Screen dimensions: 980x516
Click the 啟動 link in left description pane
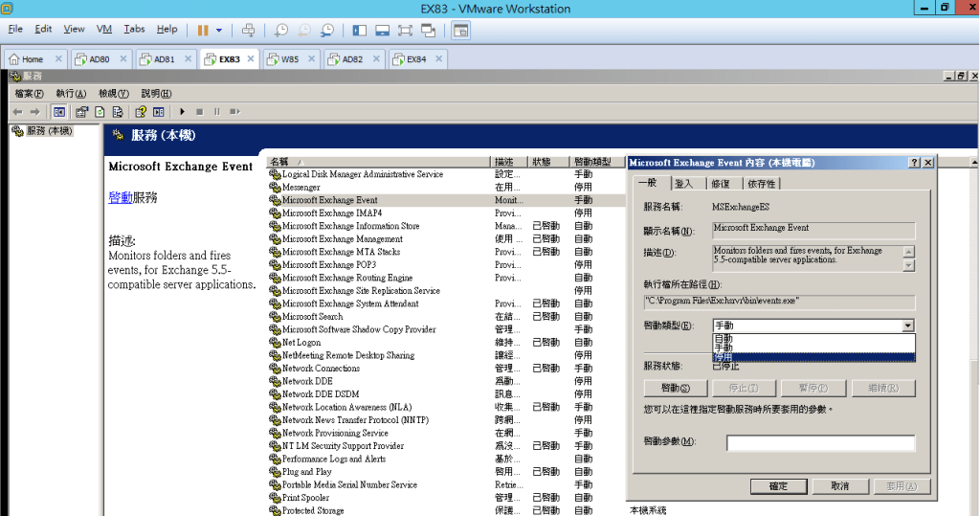[121, 197]
